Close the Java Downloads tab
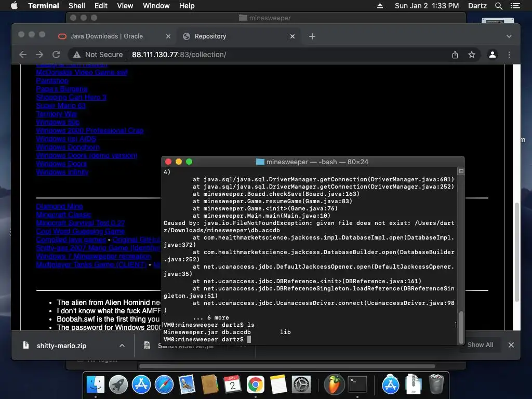This screenshot has width=532, height=399. [168, 36]
